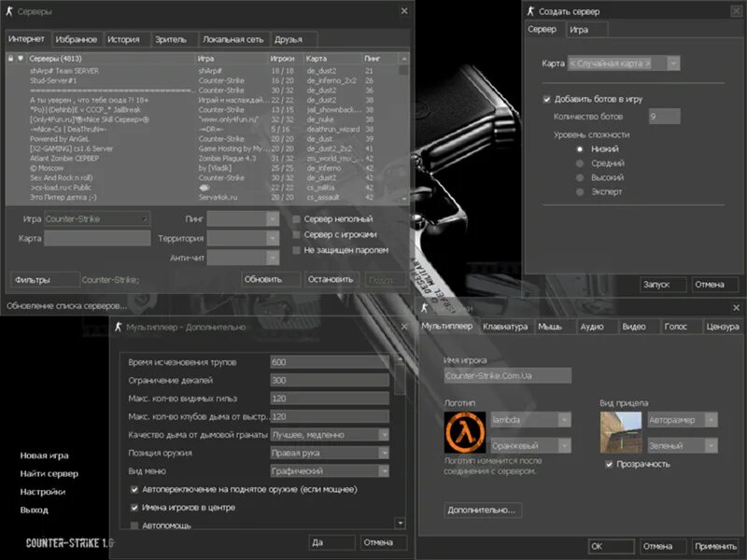Click the 'Время исчезновения трупов' value field
The width and height of the screenshot is (747, 560).
tap(330, 362)
